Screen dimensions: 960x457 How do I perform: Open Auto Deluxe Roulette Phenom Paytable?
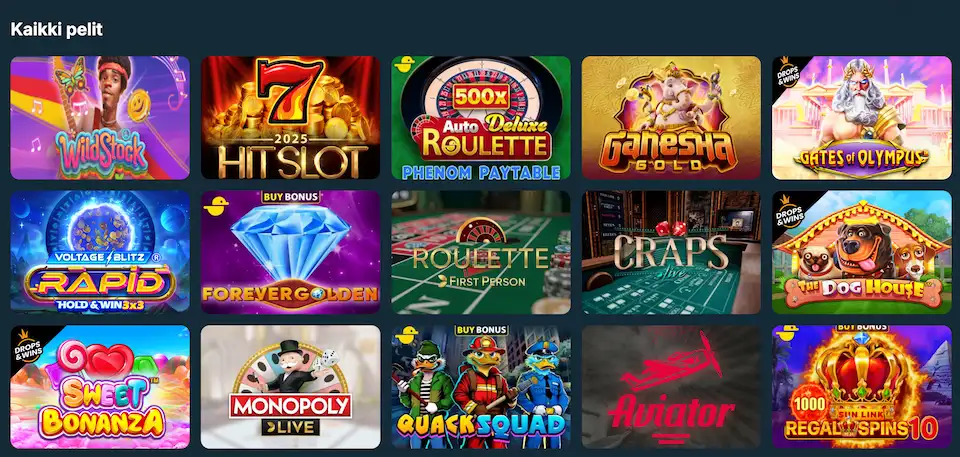coord(481,118)
